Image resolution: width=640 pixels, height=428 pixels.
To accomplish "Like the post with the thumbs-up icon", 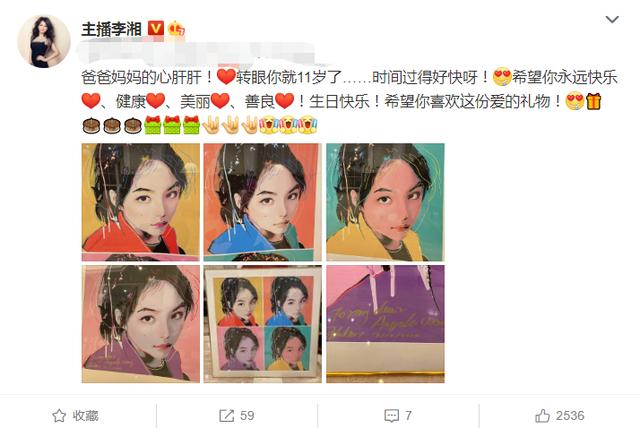I will tap(542, 416).
